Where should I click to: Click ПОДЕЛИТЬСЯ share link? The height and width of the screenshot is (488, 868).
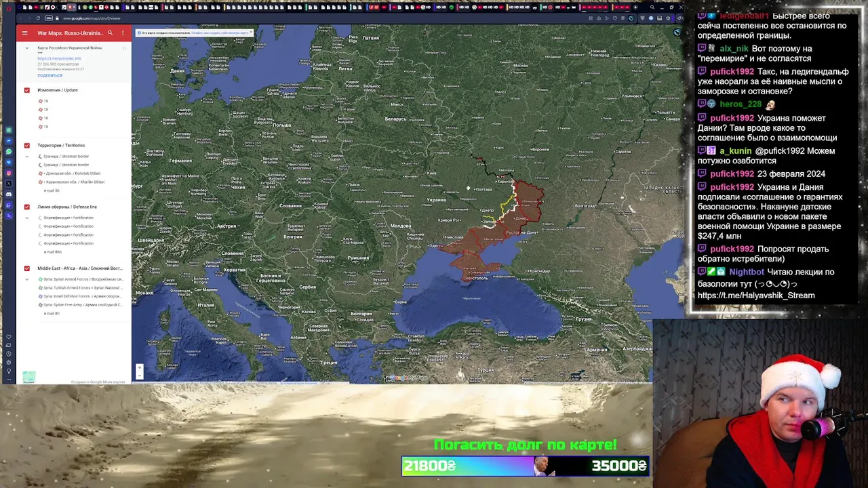[50, 76]
